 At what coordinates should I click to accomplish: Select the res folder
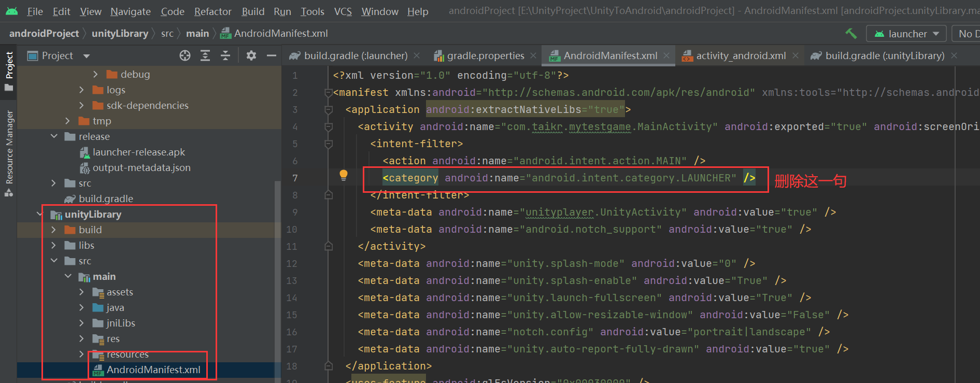113,339
